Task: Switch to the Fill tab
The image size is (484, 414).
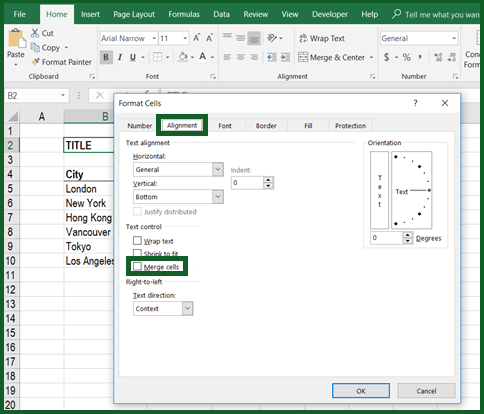Action: pyautogui.click(x=308, y=126)
